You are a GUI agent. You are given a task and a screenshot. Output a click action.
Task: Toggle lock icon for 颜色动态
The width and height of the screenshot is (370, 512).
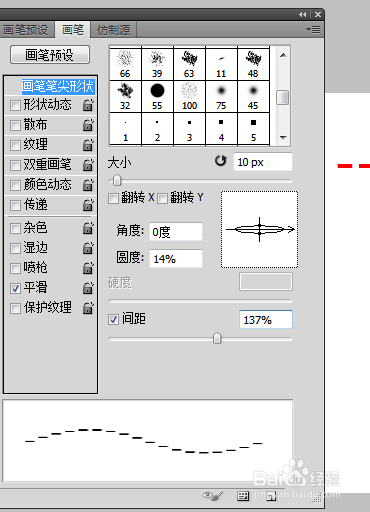tap(88, 185)
